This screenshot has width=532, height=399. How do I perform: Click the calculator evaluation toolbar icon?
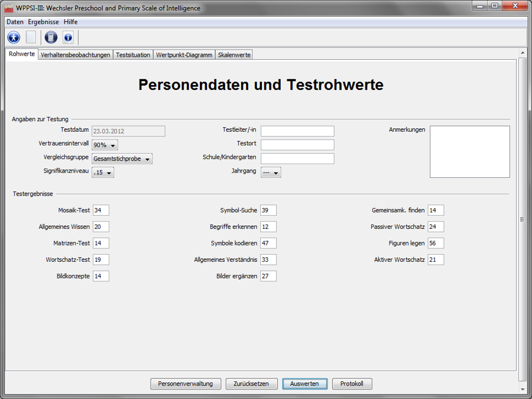click(51, 37)
